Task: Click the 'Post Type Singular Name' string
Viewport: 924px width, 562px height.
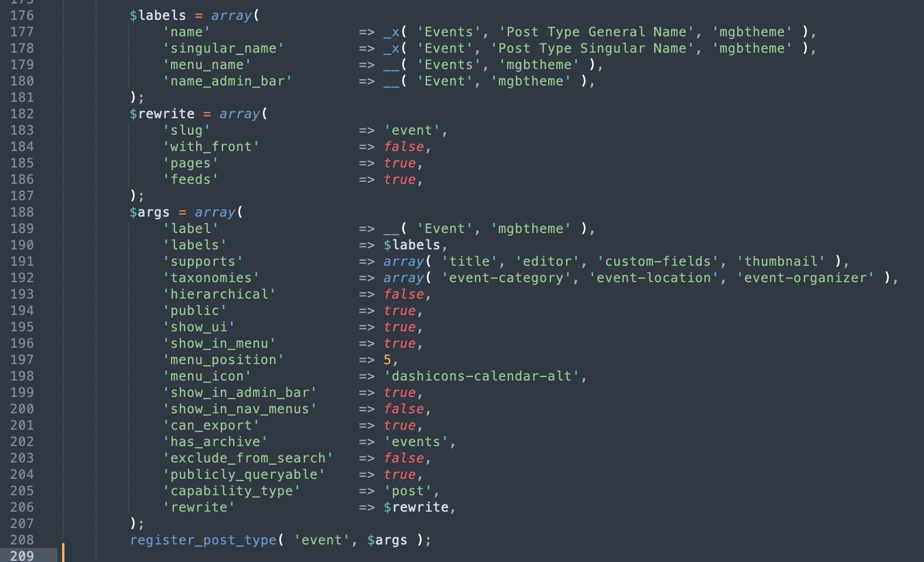Action: coord(593,48)
